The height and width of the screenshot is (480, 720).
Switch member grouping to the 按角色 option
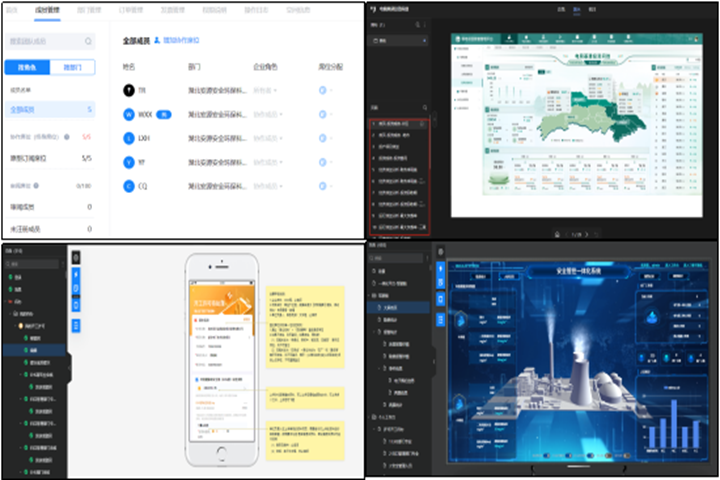pyautogui.click(x=26, y=67)
